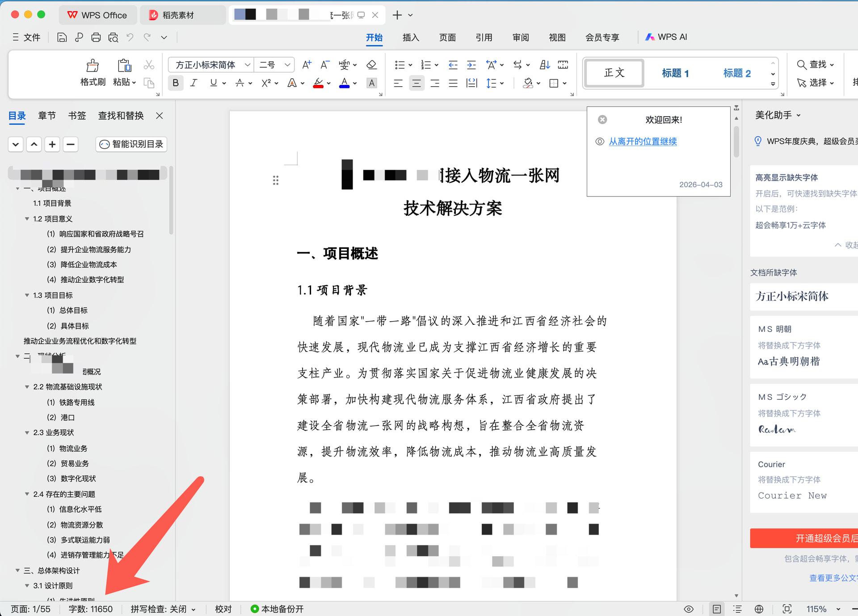Click the print icon in quick toolbar
The height and width of the screenshot is (616, 858).
tap(96, 38)
